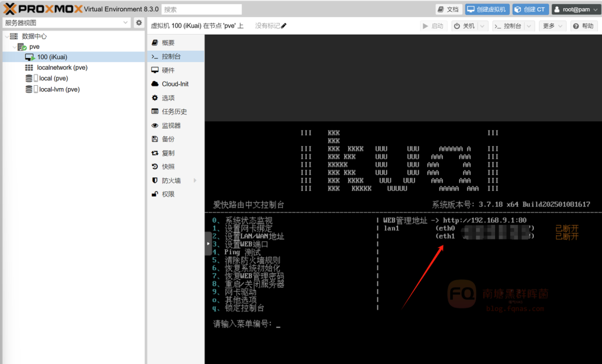This screenshot has width=602, height=364.
Task: Select local-lvm (pve) storage
Action: 59,89
